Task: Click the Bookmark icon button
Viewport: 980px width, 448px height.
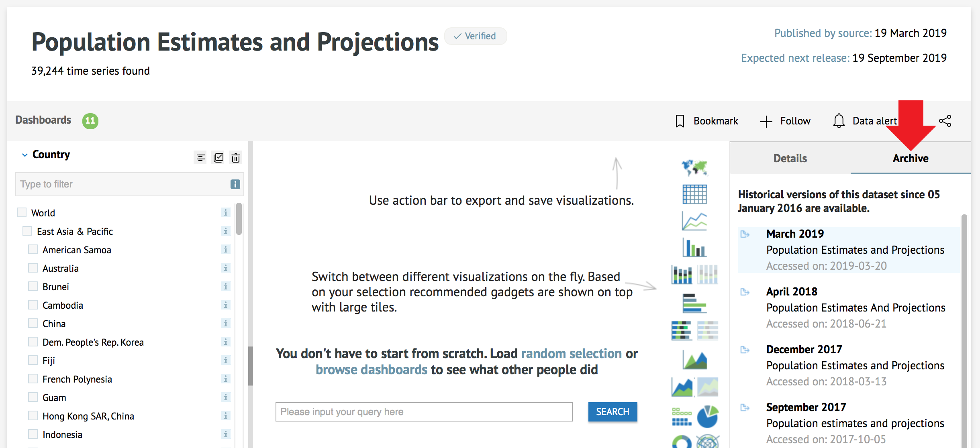Action: coord(680,121)
